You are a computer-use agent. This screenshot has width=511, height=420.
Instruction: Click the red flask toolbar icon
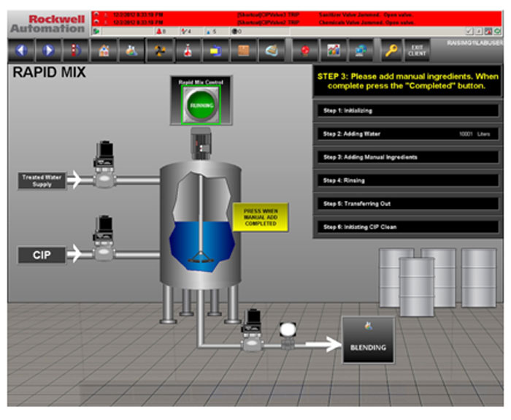tap(187, 51)
